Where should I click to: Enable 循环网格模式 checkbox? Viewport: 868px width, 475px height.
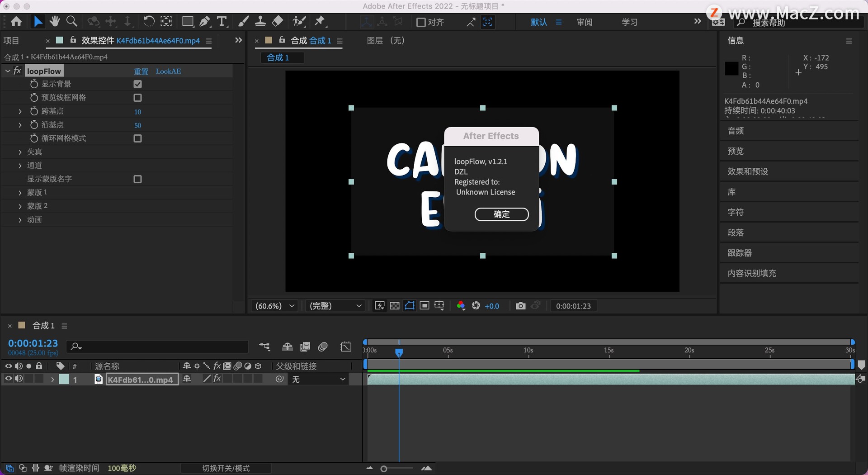pyautogui.click(x=138, y=138)
